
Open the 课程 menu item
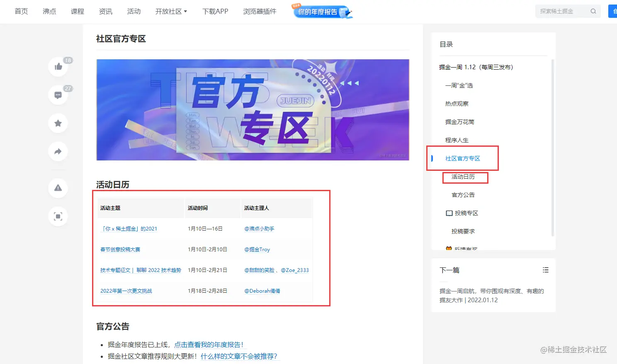(78, 11)
